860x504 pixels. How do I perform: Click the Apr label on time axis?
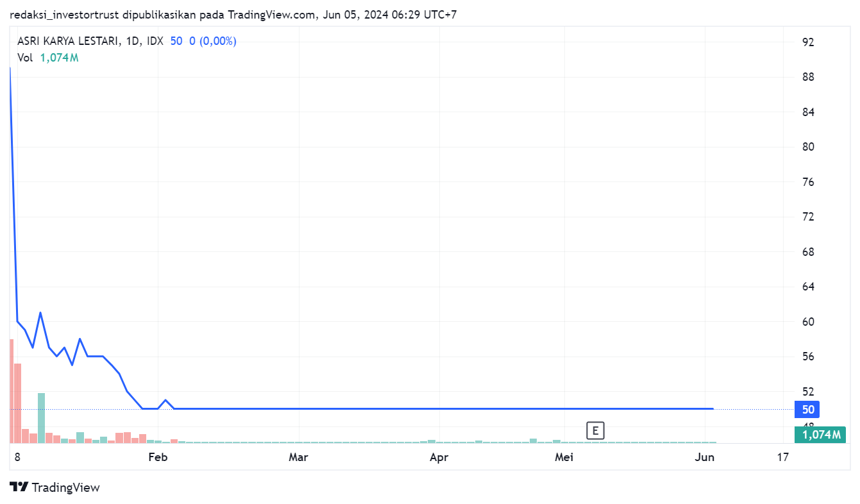439,457
